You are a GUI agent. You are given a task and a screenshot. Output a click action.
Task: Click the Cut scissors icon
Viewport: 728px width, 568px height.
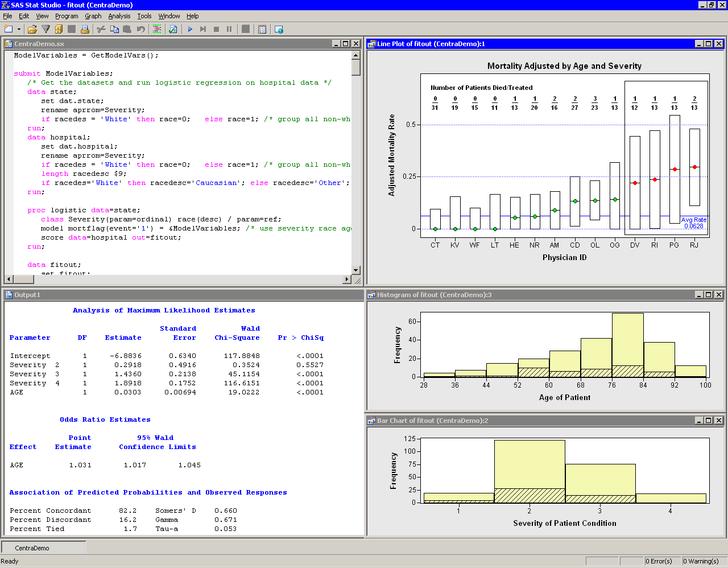click(101, 29)
